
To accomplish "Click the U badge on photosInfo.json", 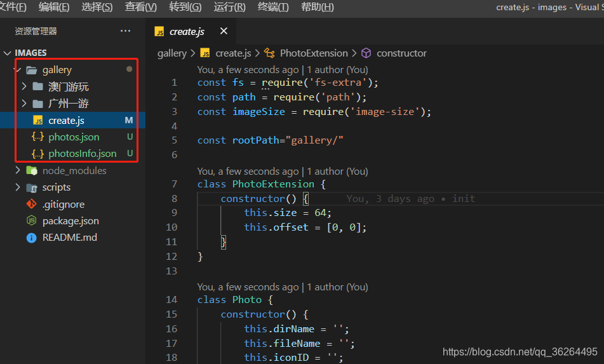I will 130,153.
